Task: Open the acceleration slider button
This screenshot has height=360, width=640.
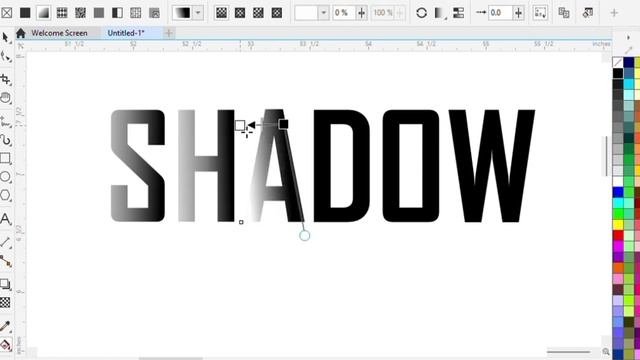Action: pyautogui.click(x=518, y=13)
